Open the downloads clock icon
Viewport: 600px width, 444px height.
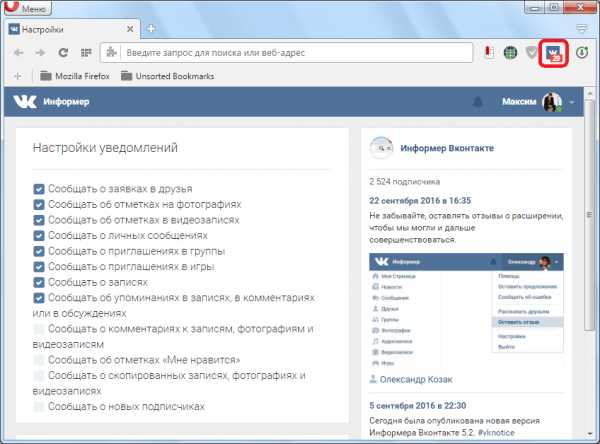click(582, 52)
